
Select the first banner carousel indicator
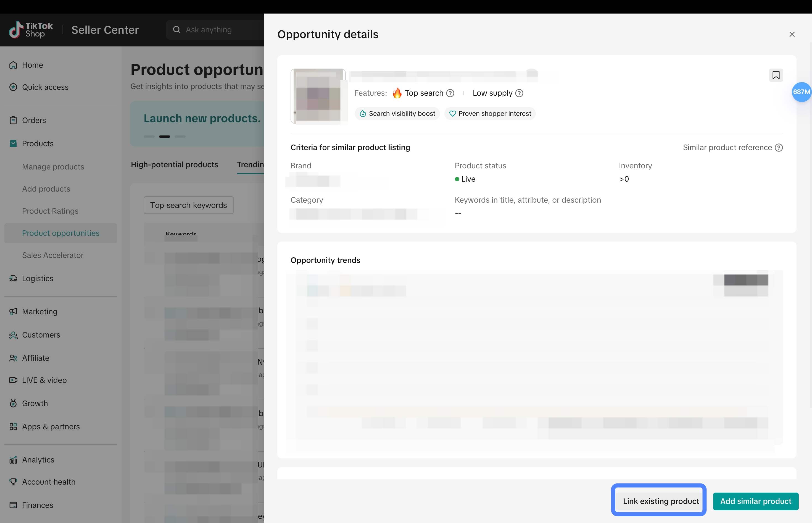(149, 137)
